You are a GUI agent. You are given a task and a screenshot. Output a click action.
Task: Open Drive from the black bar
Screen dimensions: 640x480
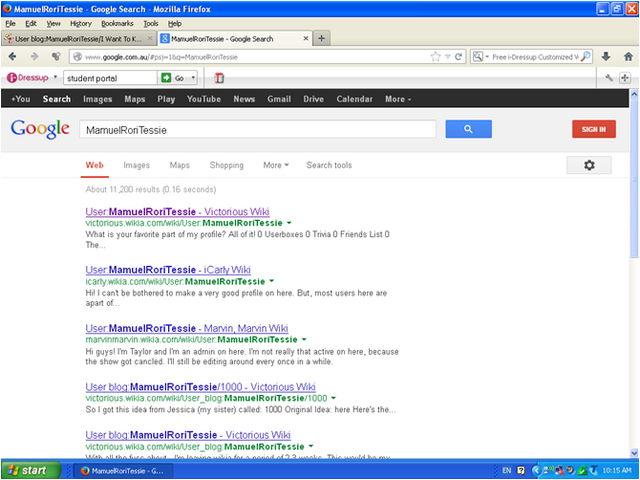[313, 99]
